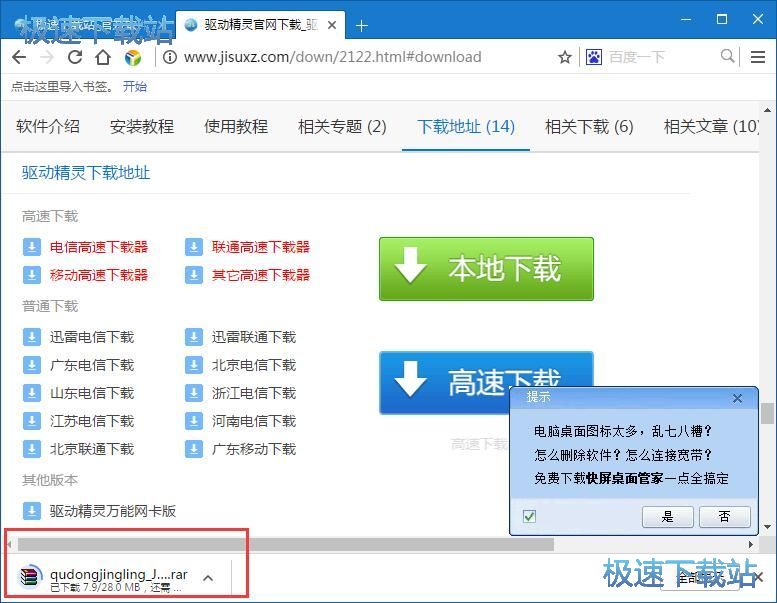
Task: Switch to the 使用教程 tab
Action: tap(236, 126)
